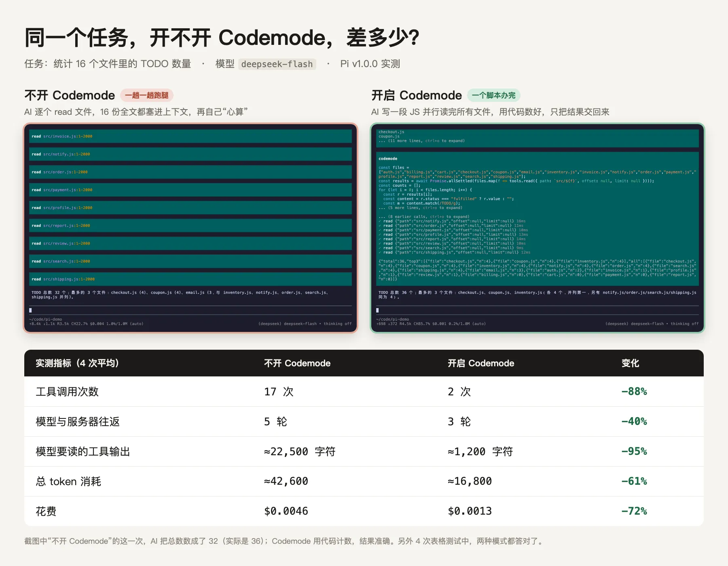
Task: Click the 实测指标（4 次平均）column header
Action: (x=77, y=363)
